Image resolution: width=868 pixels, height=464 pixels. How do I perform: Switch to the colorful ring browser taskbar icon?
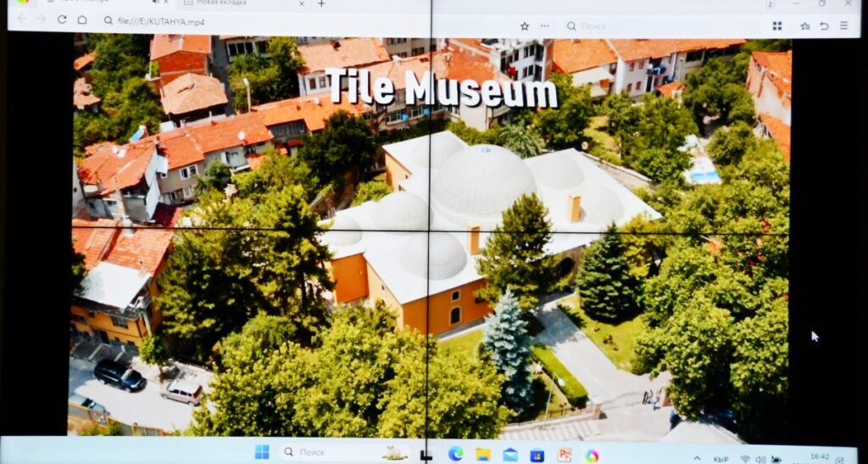click(x=592, y=456)
